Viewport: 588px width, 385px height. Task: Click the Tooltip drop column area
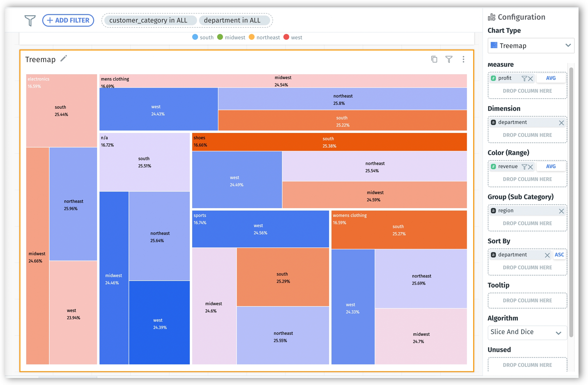pos(527,300)
